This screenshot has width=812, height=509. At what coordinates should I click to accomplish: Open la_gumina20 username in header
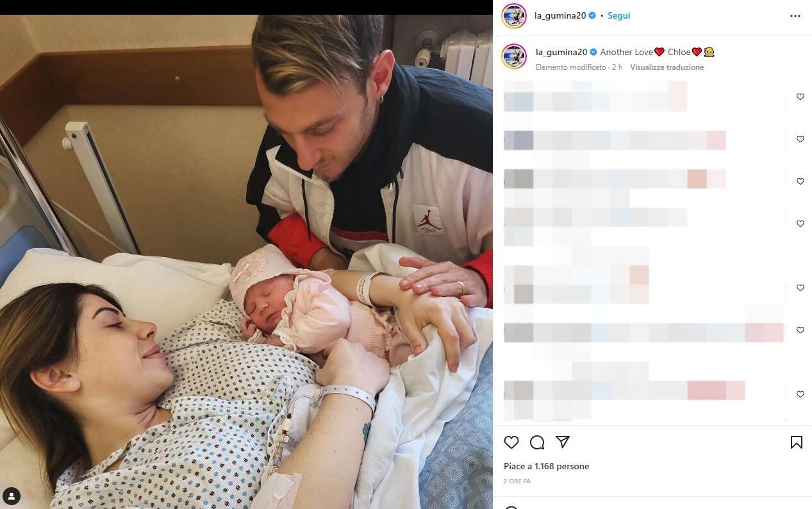(560, 16)
